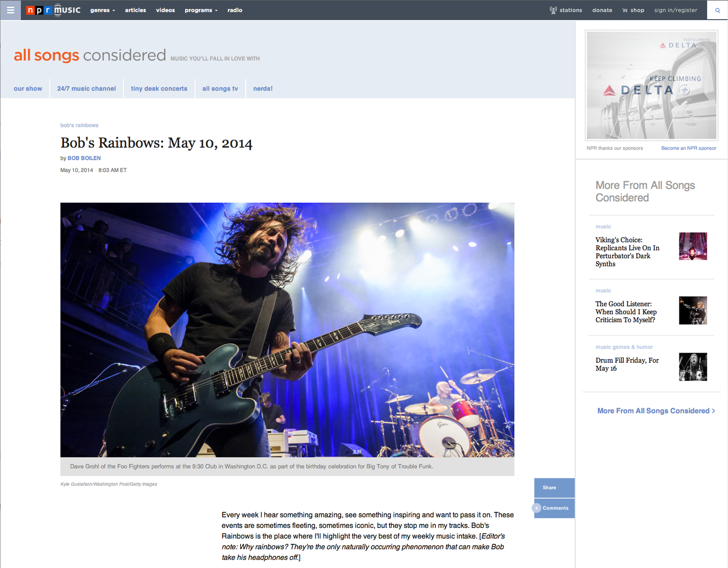The width and height of the screenshot is (728, 568).
Task: Click sign in/register link
Action: 675,10
